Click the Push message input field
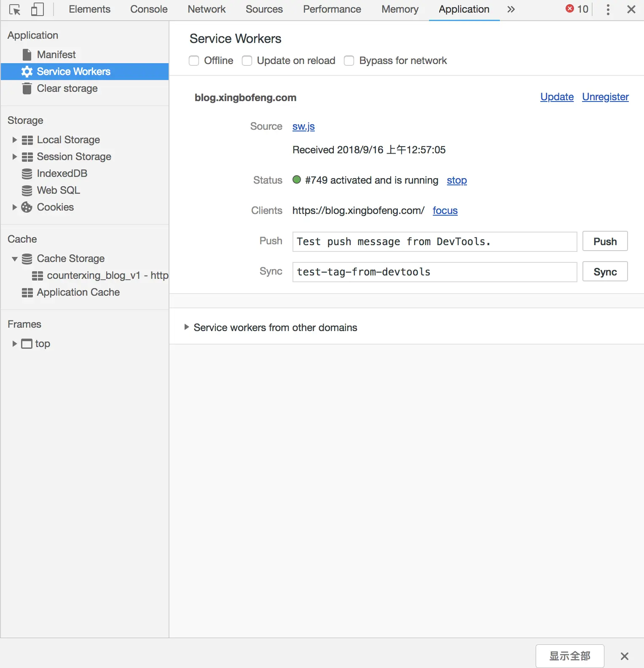The width and height of the screenshot is (644, 668). pos(435,242)
